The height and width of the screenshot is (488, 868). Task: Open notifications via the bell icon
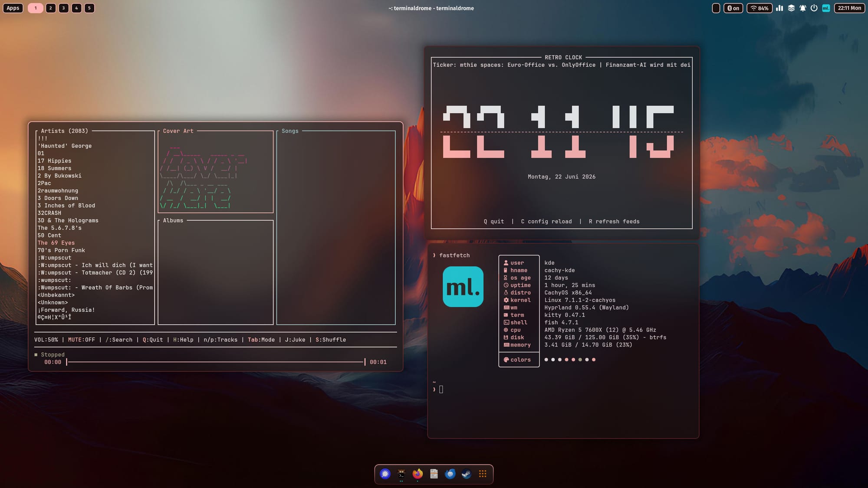[x=803, y=8]
